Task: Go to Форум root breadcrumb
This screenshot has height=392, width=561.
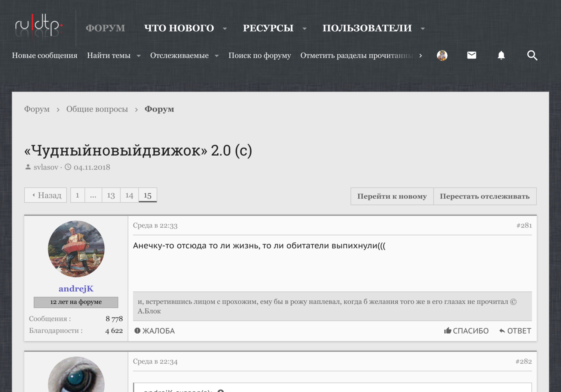Action: (x=37, y=109)
